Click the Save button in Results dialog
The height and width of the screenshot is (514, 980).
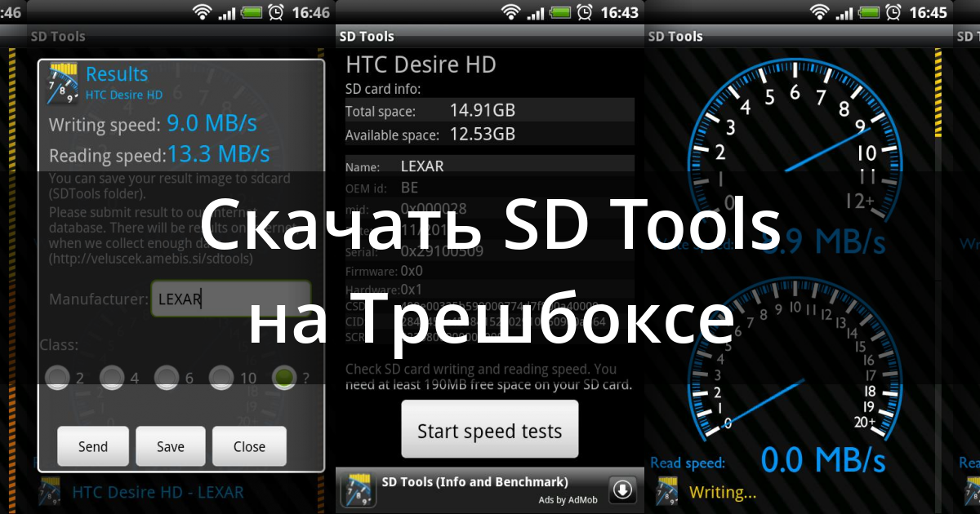(171, 446)
